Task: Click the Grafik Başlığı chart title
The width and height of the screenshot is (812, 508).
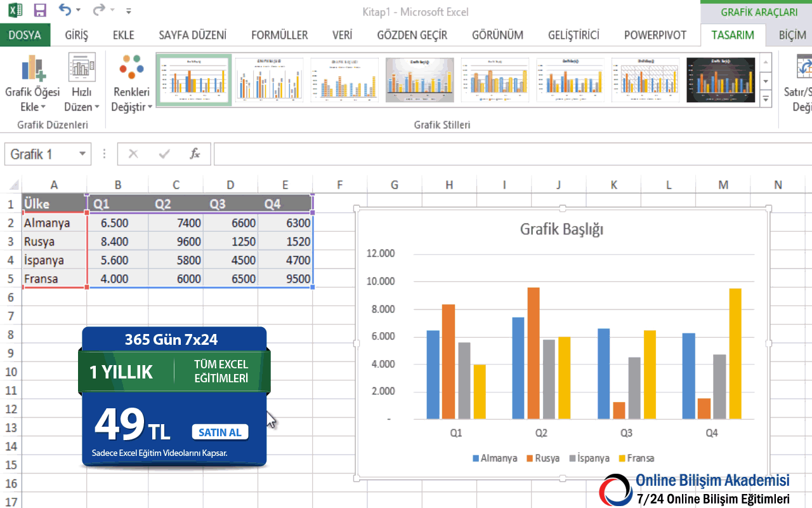Action: (561, 229)
